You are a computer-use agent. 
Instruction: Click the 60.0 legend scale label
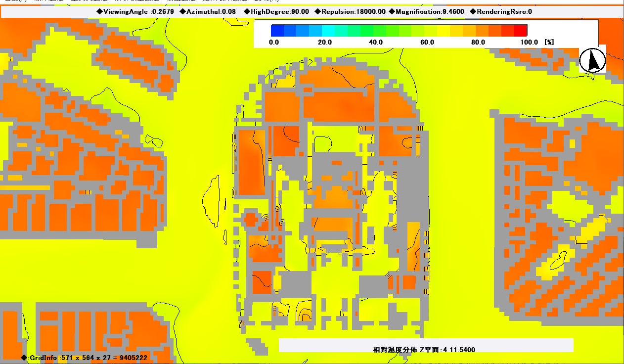point(427,43)
